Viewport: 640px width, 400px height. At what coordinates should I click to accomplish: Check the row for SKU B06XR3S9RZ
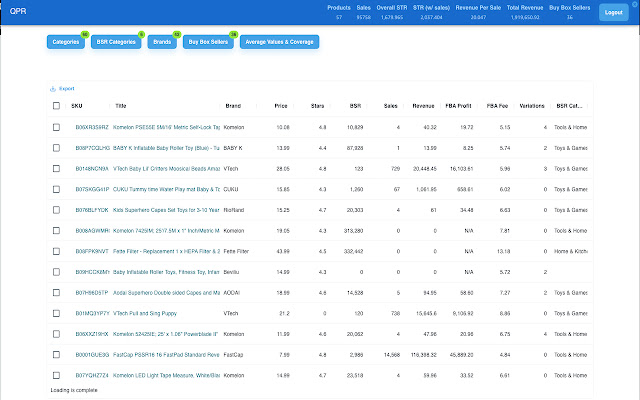(x=56, y=127)
